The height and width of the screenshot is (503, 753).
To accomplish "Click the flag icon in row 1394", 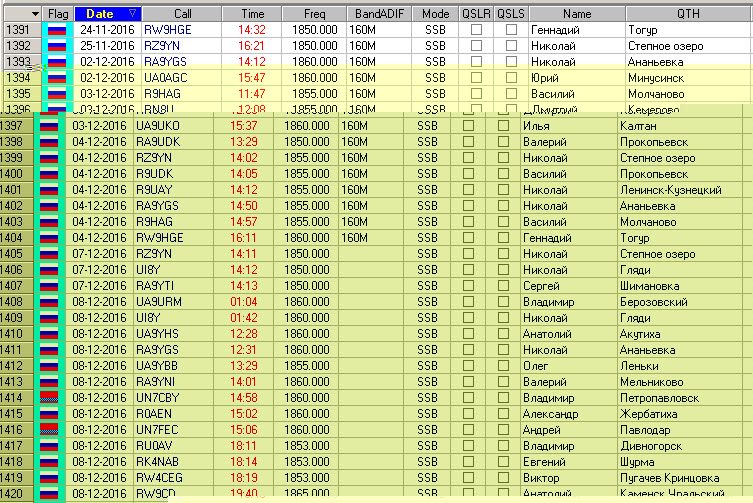I will 57,77.
